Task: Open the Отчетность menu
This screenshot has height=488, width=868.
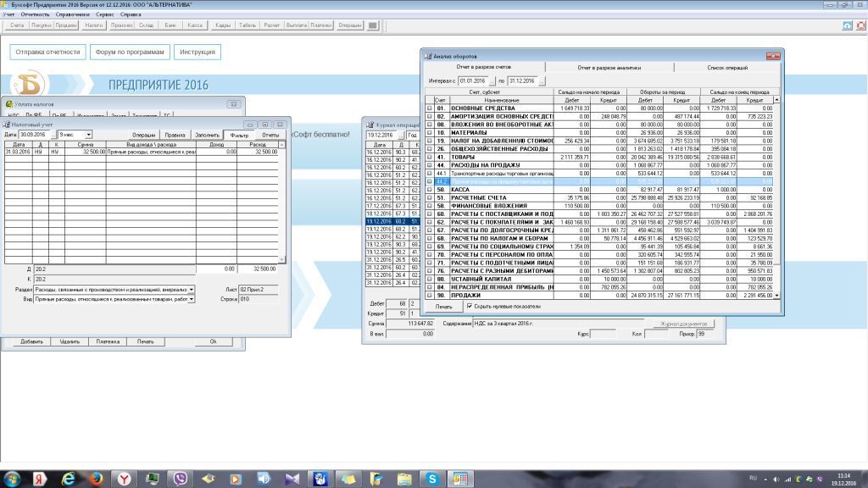Action: coord(36,14)
